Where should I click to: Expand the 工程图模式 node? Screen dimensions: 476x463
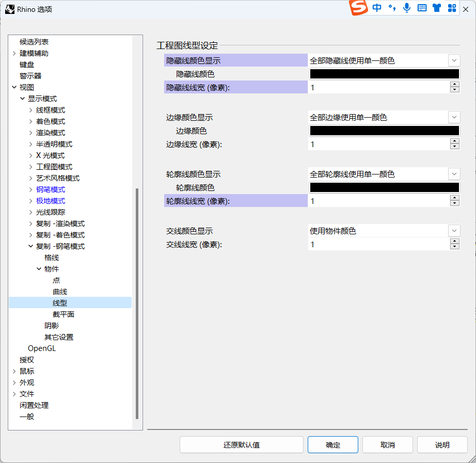coord(30,167)
